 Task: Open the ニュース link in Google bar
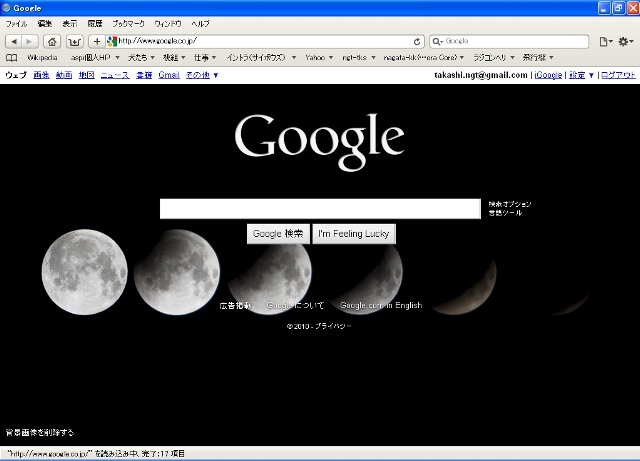[x=115, y=75]
